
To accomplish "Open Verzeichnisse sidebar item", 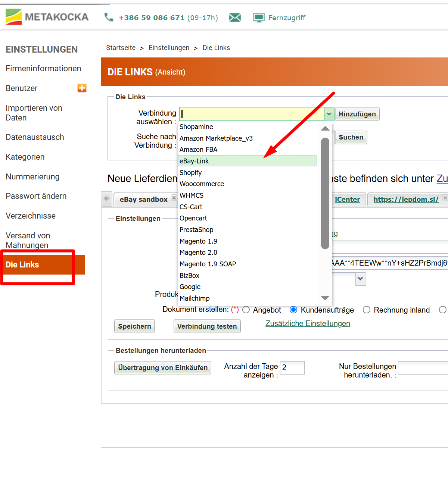I will pyautogui.click(x=31, y=216).
